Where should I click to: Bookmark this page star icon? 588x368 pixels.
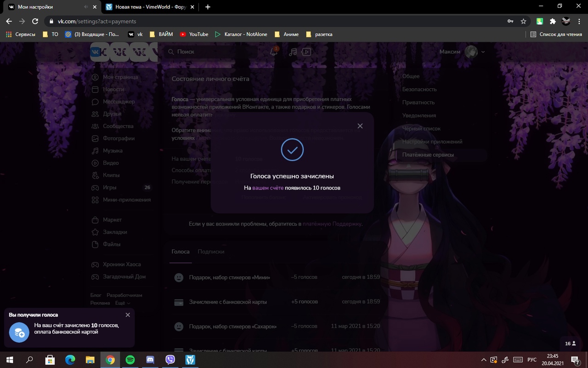[x=523, y=21]
